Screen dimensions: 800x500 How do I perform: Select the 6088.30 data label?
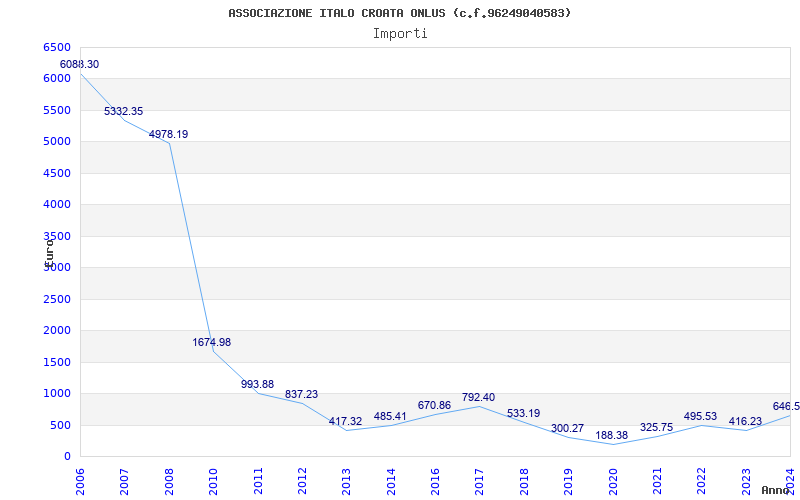[x=80, y=65]
